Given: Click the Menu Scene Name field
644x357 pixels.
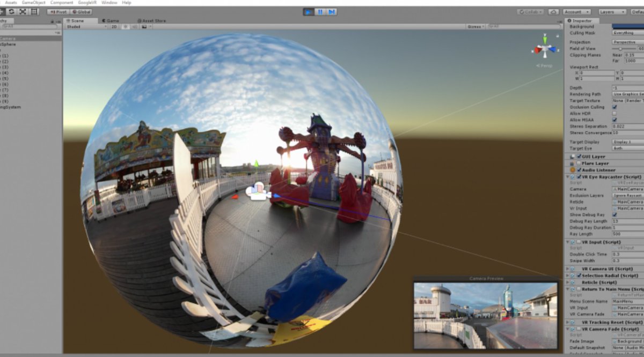Looking at the screenshot, I should tap(628, 301).
